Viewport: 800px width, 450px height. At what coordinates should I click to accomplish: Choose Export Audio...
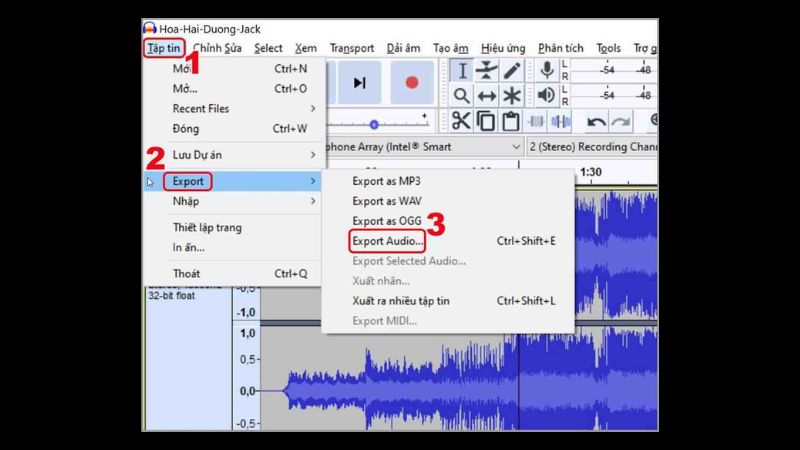(x=448, y=241)
